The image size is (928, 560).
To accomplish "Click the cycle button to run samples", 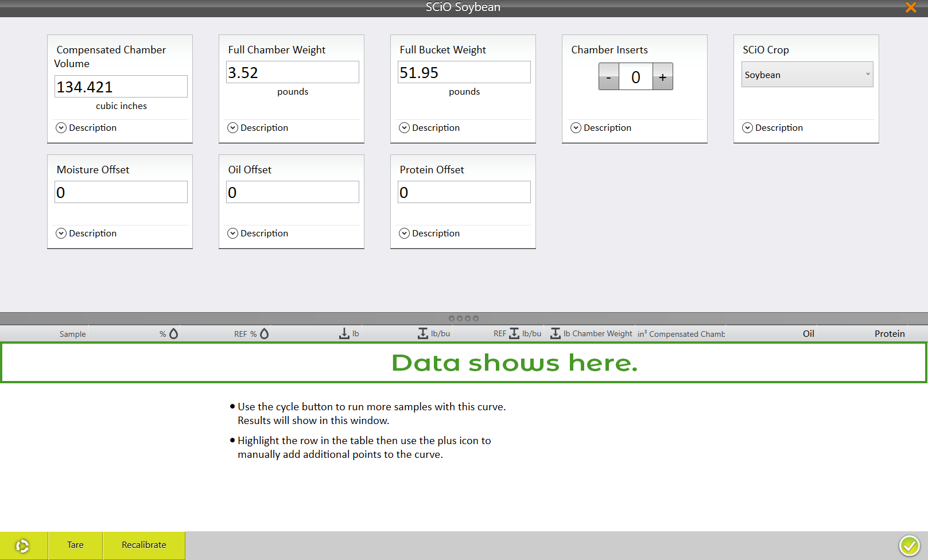I will tap(23, 546).
